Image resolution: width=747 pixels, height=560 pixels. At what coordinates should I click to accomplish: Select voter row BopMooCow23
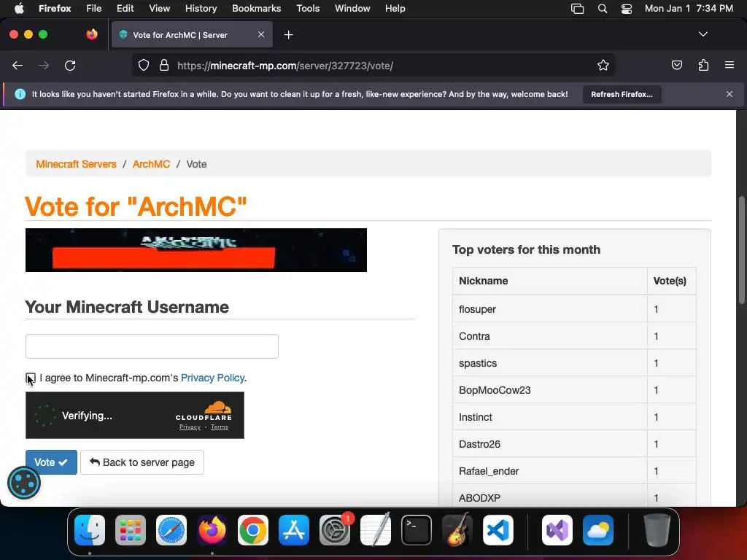pos(574,390)
